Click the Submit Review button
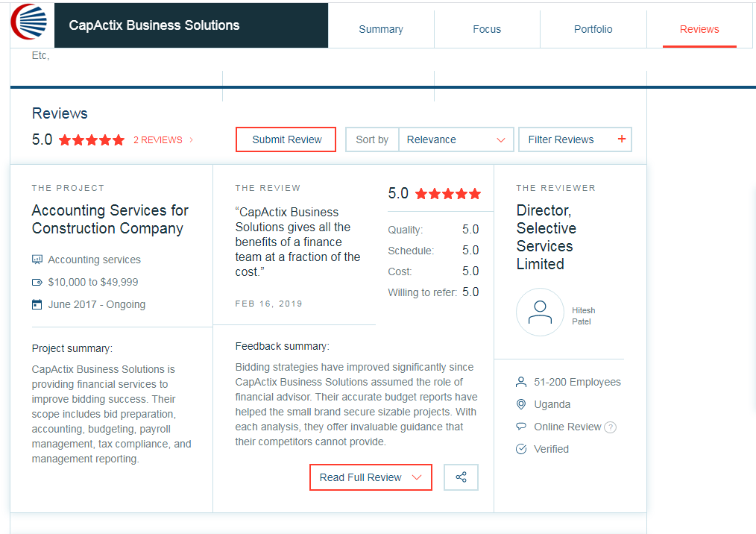Image resolution: width=756 pixels, height=534 pixels. click(x=286, y=139)
